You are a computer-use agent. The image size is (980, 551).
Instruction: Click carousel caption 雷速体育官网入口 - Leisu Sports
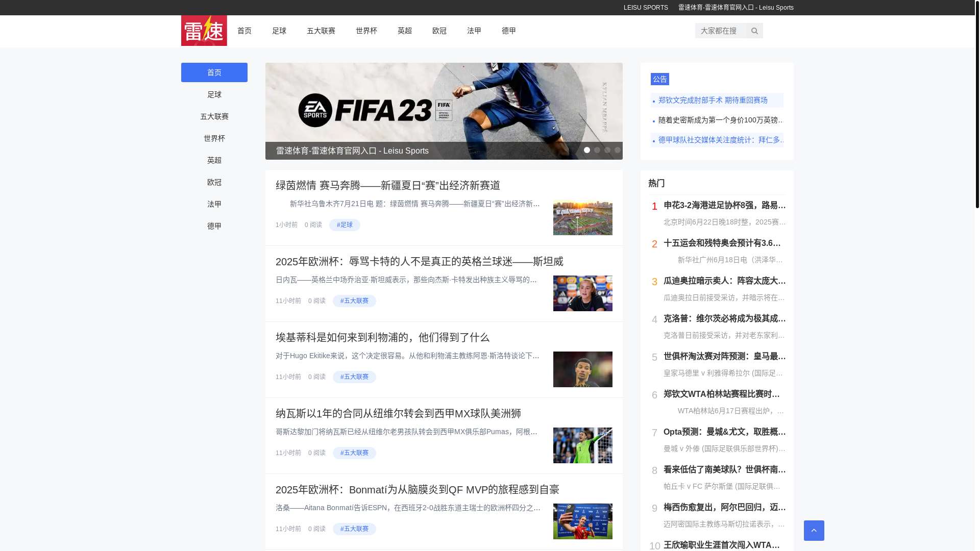pos(352,151)
